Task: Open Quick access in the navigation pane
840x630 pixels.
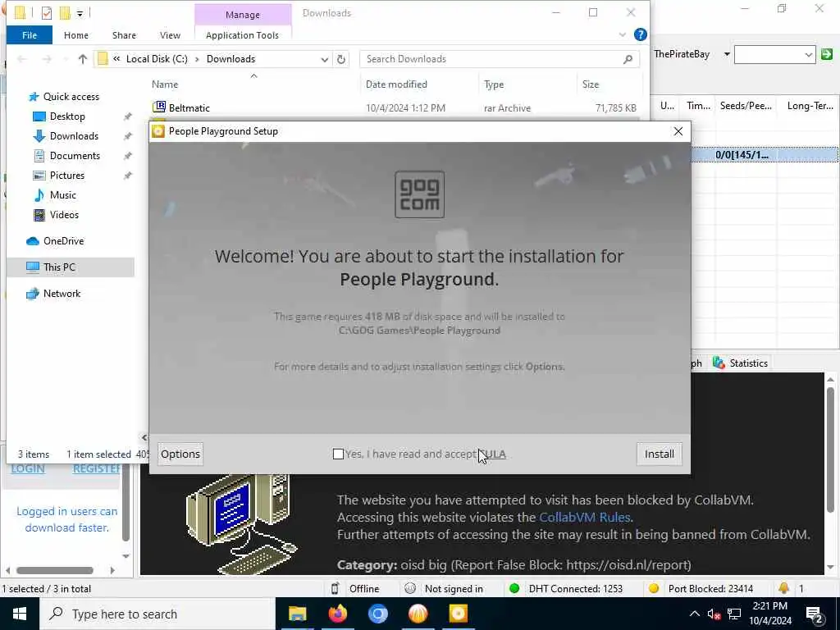Action: pos(71,97)
